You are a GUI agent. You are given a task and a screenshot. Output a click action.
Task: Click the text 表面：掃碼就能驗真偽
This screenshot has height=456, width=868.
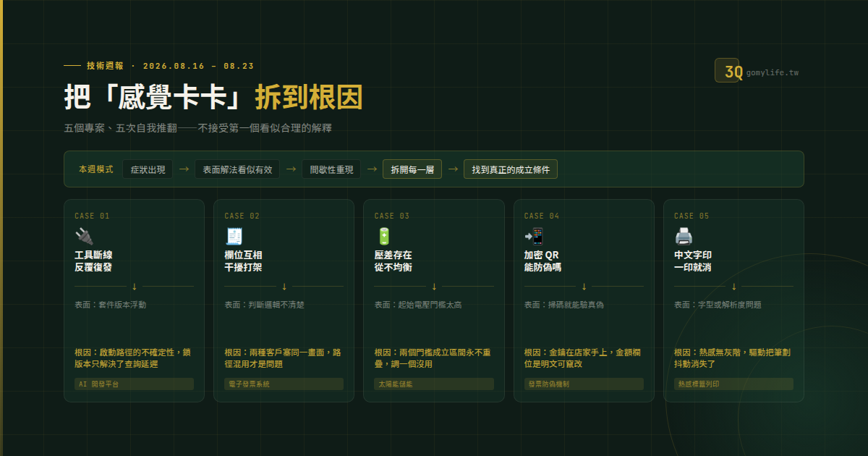coord(564,305)
